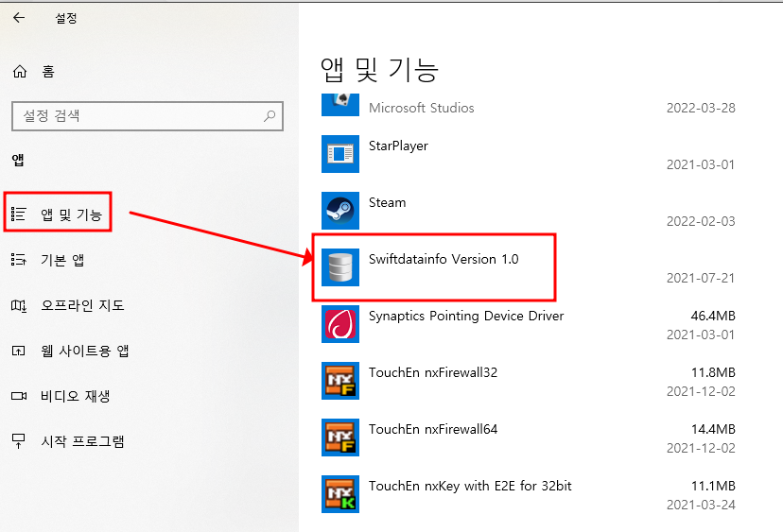Click the TouchEn nxFirewall64 icon
Image resolution: width=783 pixels, height=532 pixels.
pos(340,438)
